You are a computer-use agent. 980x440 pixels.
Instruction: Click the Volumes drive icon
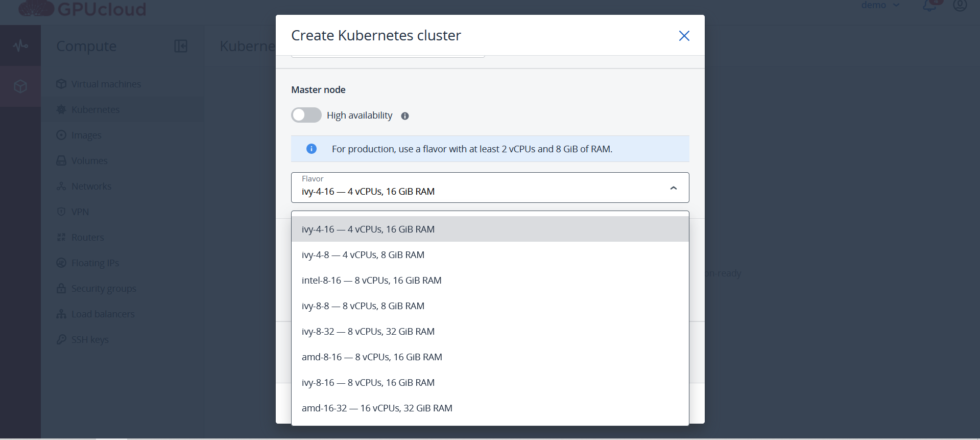(x=61, y=160)
